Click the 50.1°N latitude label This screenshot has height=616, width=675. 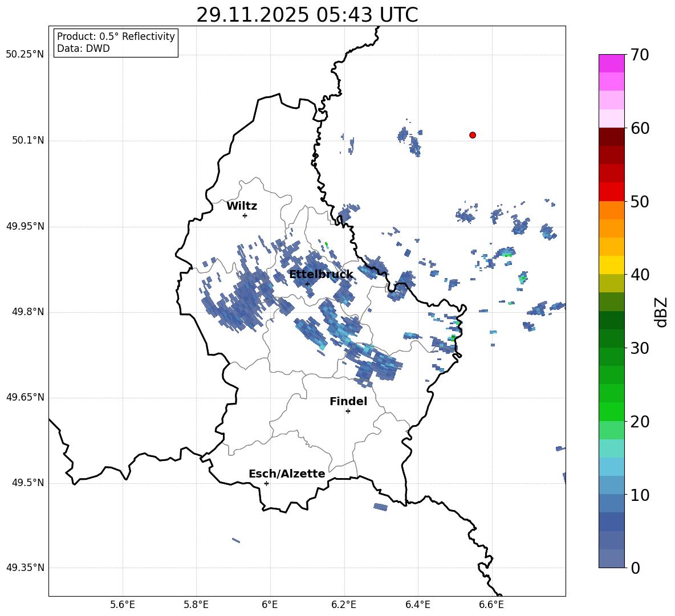[28, 141]
